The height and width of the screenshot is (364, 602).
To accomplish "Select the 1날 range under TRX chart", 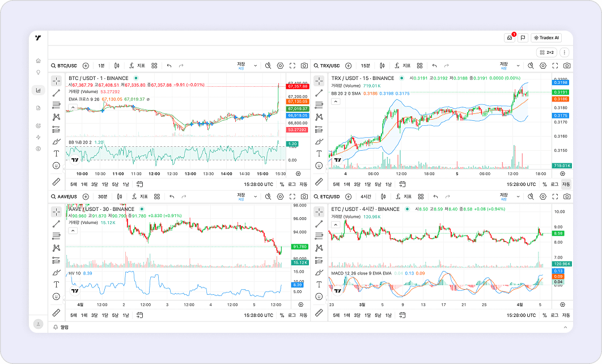I will coord(388,184).
